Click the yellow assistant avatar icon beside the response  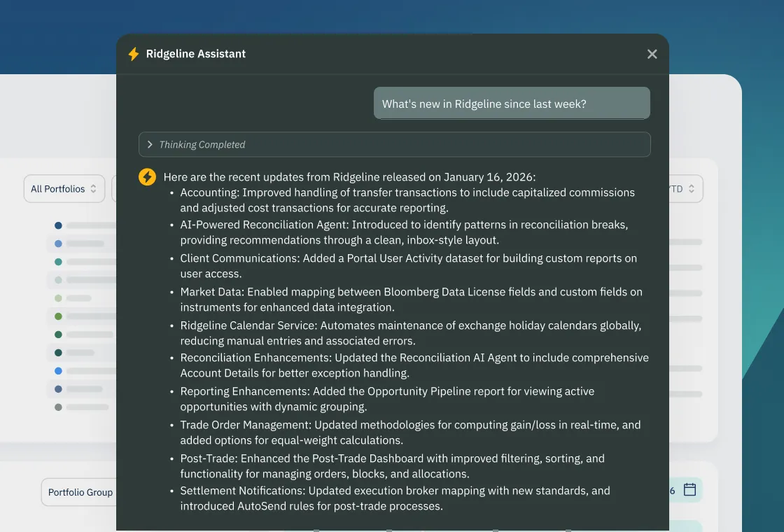[x=148, y=177]
